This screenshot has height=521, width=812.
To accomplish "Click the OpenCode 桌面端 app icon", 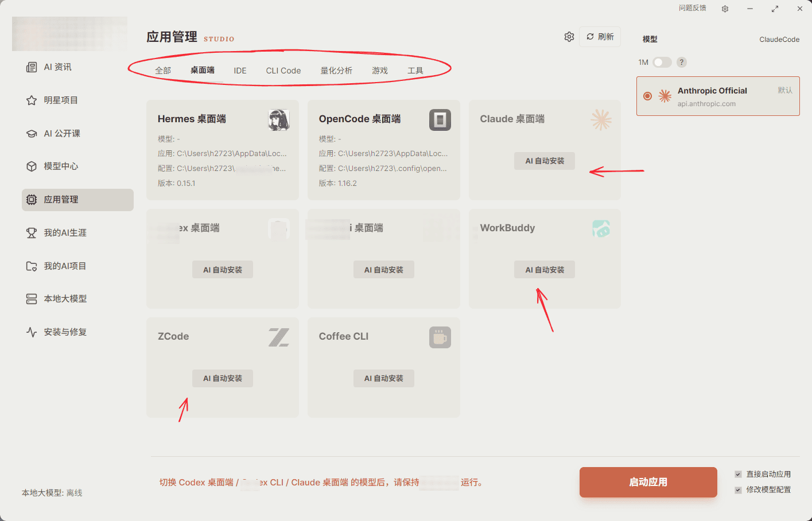I will (x=440, y=120).
